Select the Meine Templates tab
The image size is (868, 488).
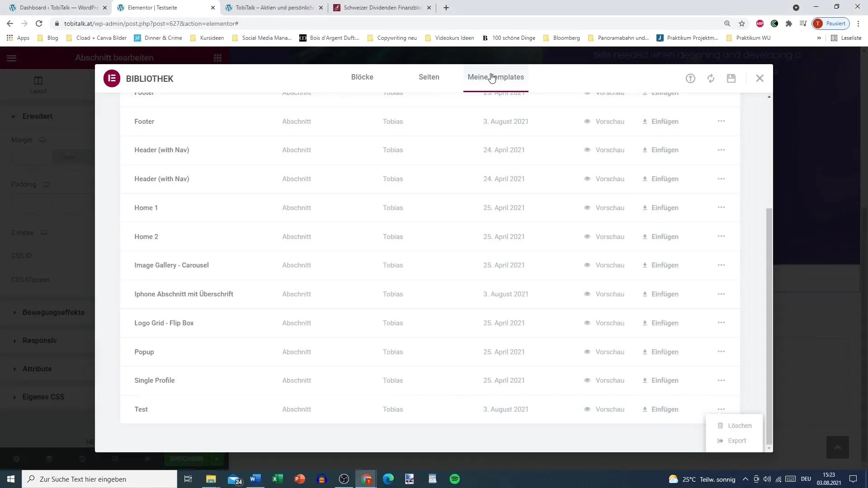point(495,77)
